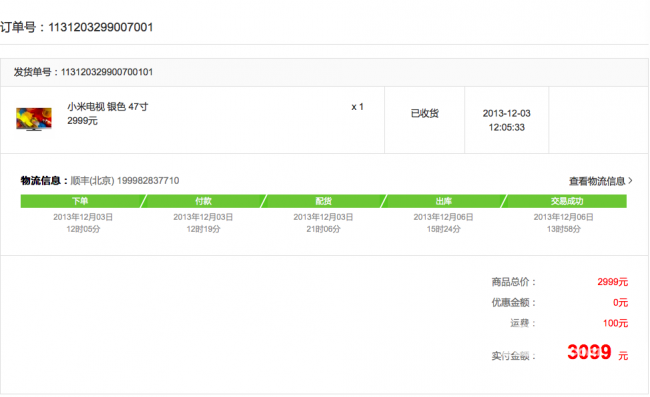Image resolution: width=650 pixels, height=397 pixels.
Task: Click the 运费 100元 value
Action: 616,323
